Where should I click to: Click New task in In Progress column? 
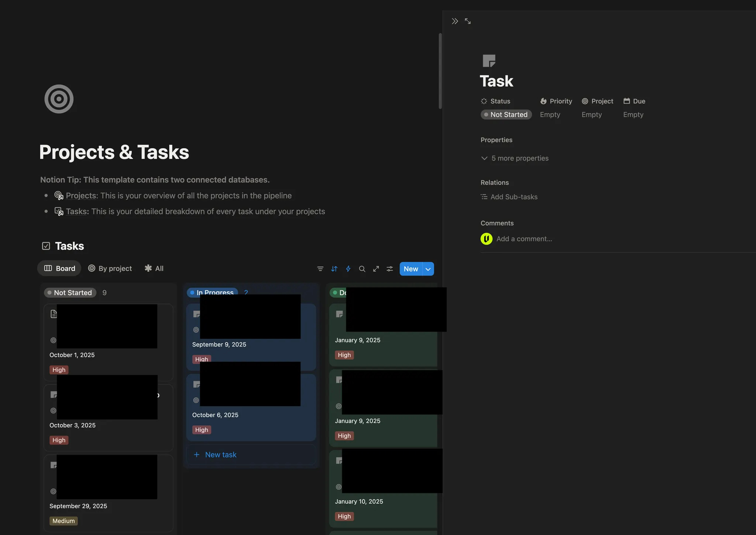pyautogui.click(x=220, y=455)
